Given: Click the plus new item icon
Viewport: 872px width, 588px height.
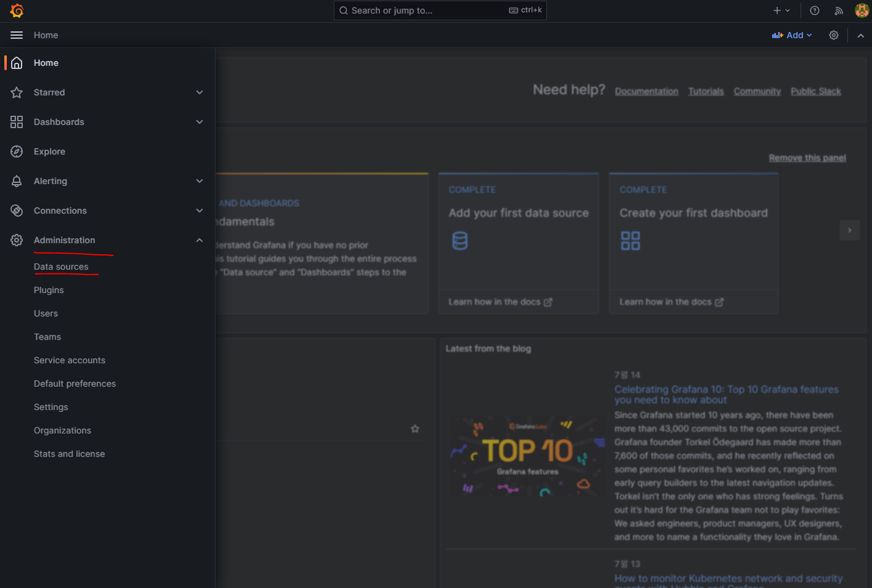Looking at the screenshot, I should pyautogui.click(x=777, y=10).
